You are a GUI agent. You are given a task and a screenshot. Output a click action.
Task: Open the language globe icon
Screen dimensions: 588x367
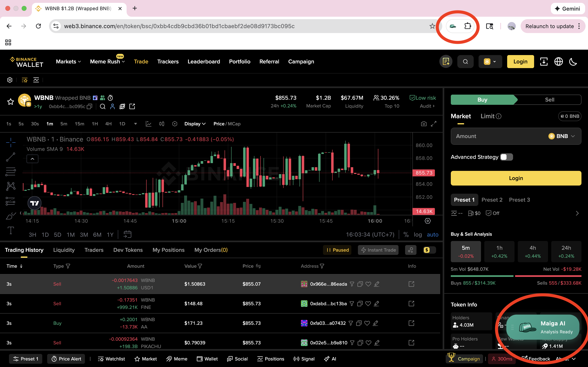tap(558, 62)
